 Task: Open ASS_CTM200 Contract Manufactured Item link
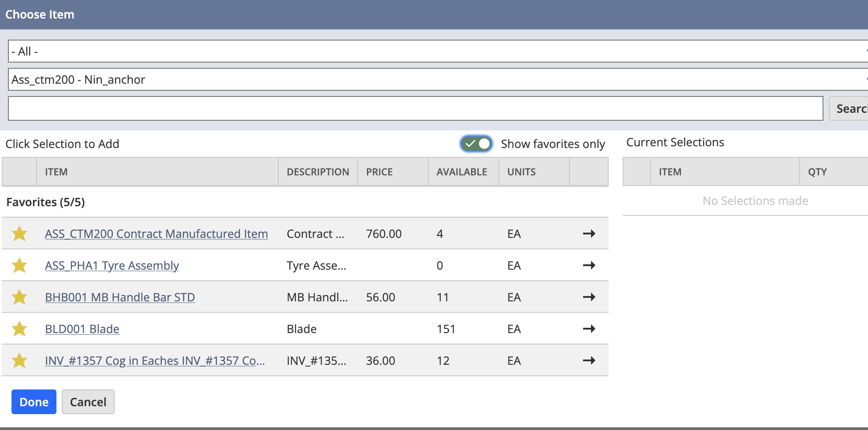(x=156, y=234)
